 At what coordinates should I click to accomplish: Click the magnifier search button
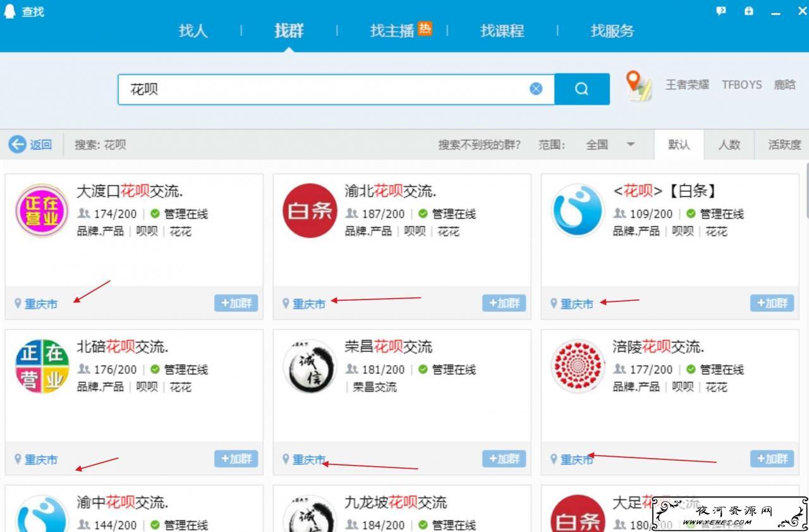582,89
